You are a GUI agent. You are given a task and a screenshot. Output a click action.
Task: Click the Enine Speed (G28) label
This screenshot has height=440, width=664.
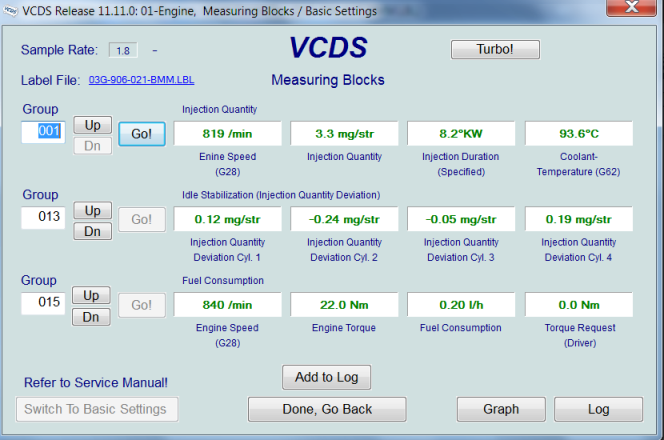pyautogui.click(x=227, y=164)
